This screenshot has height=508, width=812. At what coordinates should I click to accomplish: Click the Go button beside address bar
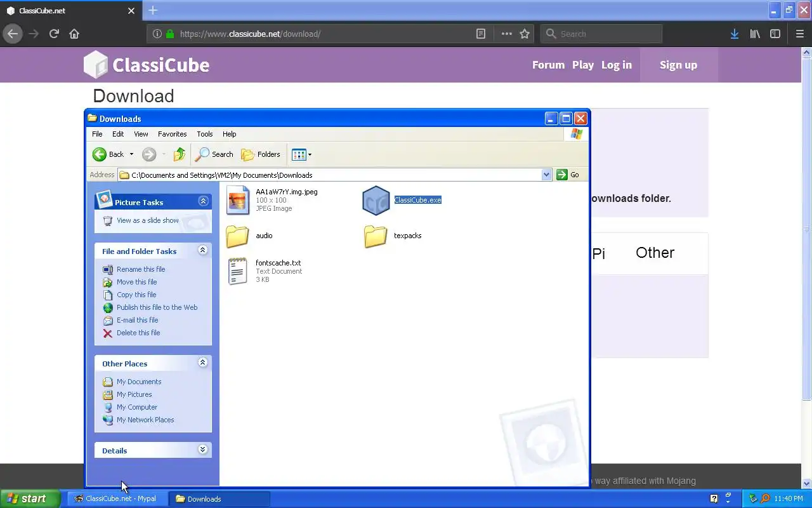568,175
